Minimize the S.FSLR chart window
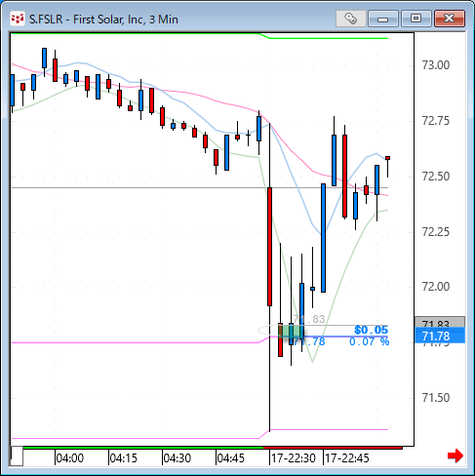The width and height of the screenshot is (475, 476). coord(383,19)
